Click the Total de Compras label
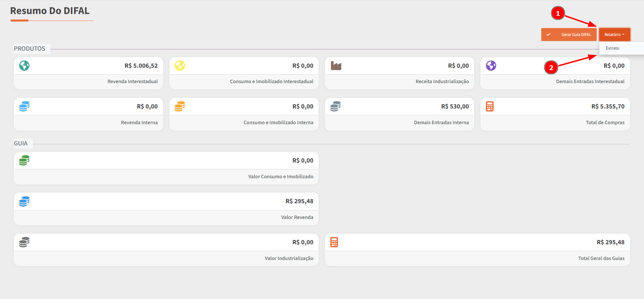The image size is (644, 299). (x=605, y=122)
